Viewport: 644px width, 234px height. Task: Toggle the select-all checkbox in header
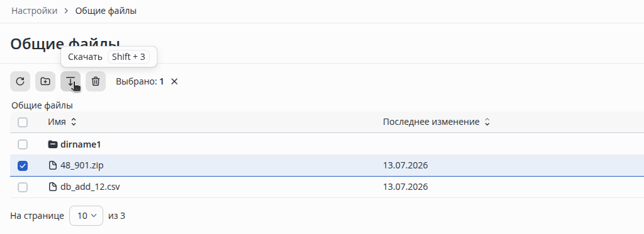tap(23, 122)
